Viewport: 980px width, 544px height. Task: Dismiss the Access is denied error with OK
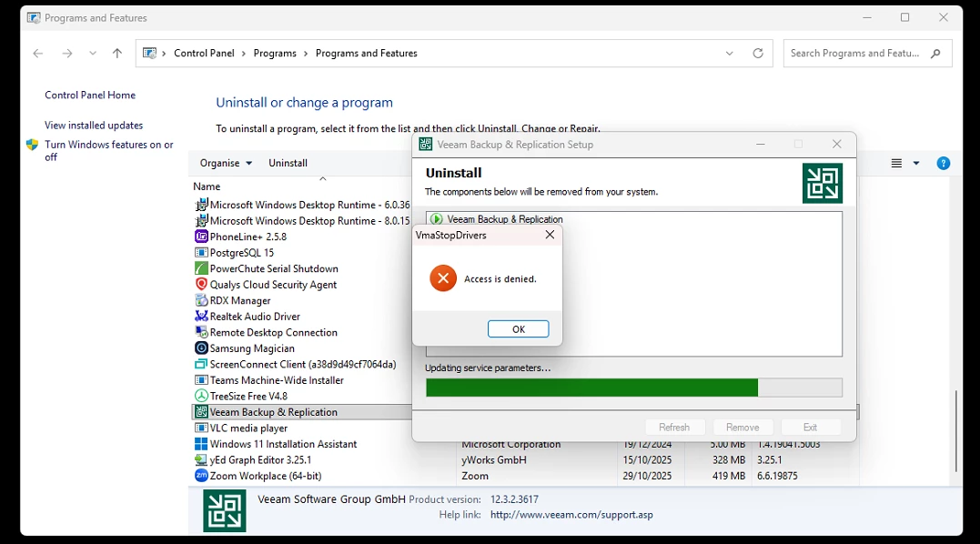click(518, 329)
